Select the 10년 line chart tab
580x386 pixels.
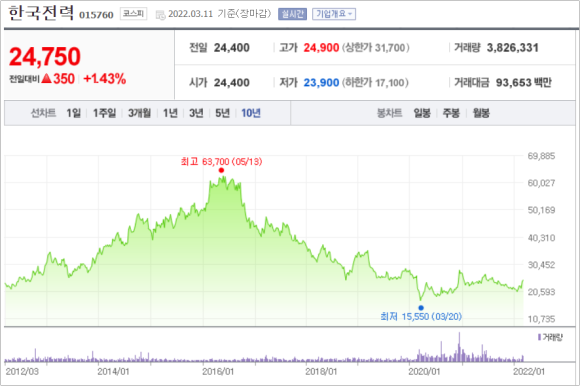click(x=251, y=113)
